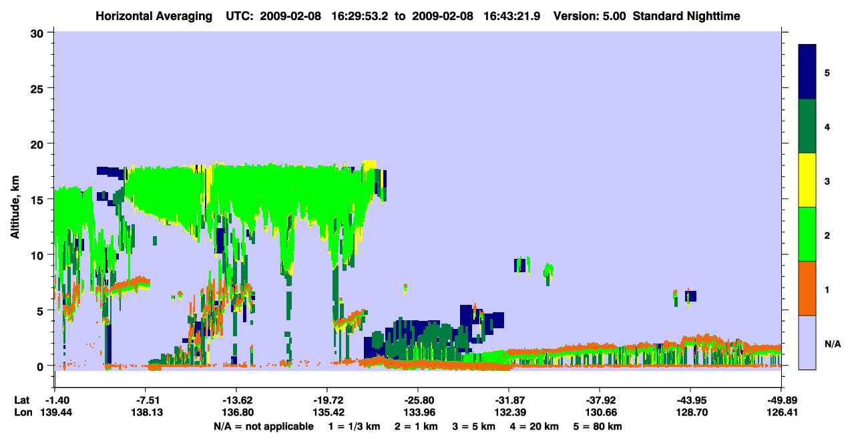Screen dimensions: 868x445
Task: Click the color bar label '3'
Action: 827,180
